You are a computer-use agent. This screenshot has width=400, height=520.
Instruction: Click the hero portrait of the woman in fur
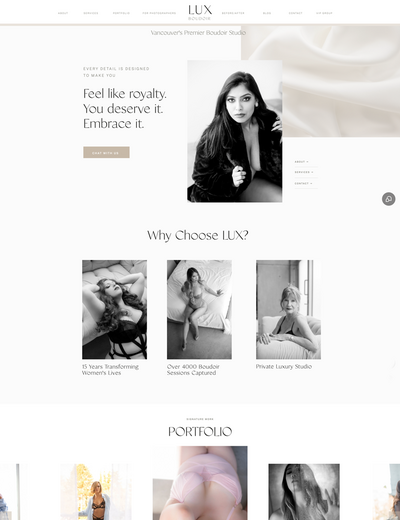(x=235, y=131)
